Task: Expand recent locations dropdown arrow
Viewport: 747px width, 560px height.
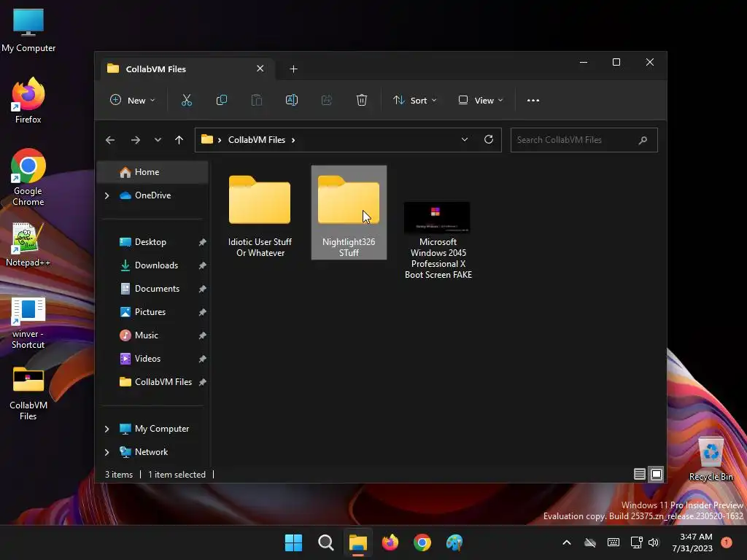Action: click(158, 140)
